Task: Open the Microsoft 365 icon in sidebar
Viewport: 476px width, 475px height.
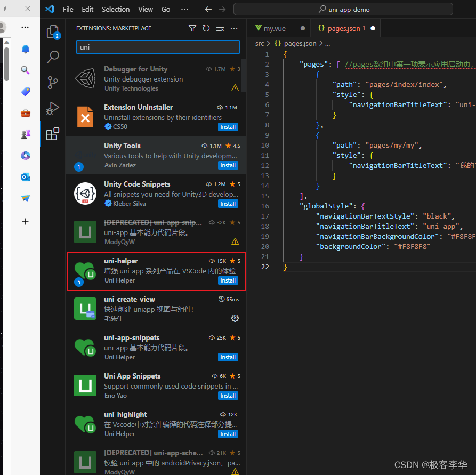Action: (26, 156)
